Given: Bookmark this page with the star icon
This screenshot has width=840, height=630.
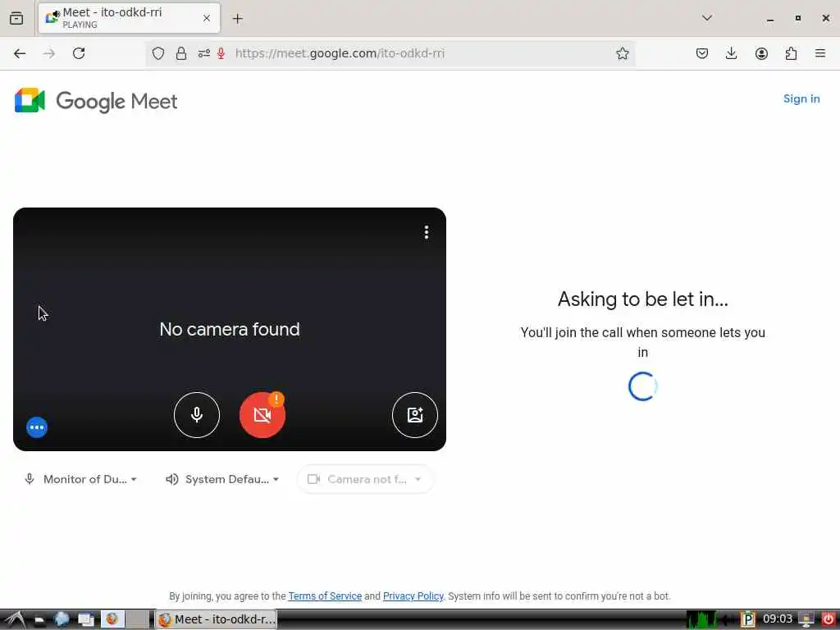Looking at the screenshot, I should tap(622, 53).
